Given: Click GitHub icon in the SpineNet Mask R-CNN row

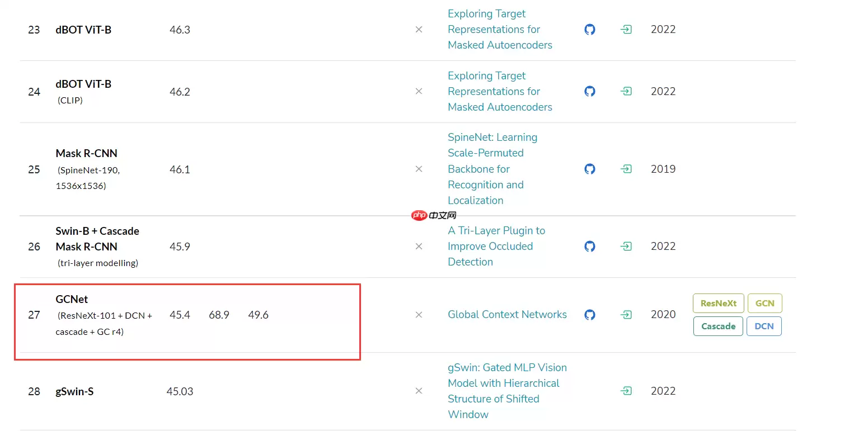Looking at the screenshot, I should pos(590,169).
